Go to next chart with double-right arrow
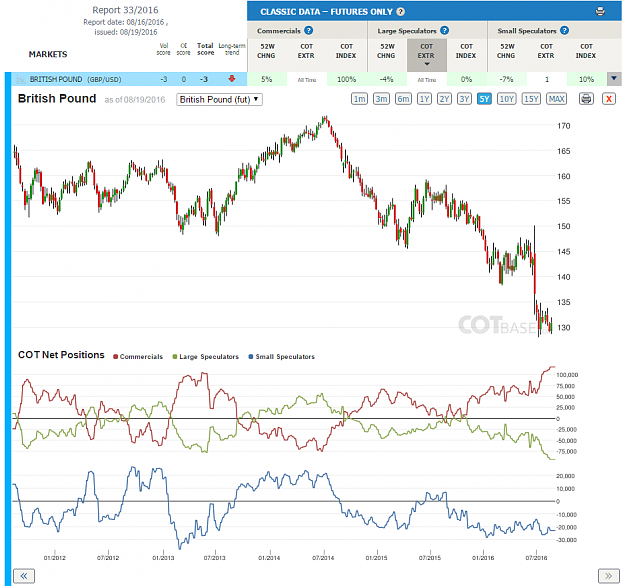The height and width of the screenshot is (586, 625). click(x=608, y=576)
